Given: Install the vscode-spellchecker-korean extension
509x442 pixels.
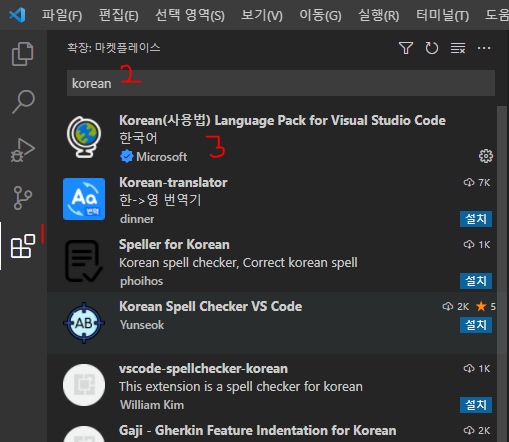Looking at the screenshot, I should coord(476,405).
